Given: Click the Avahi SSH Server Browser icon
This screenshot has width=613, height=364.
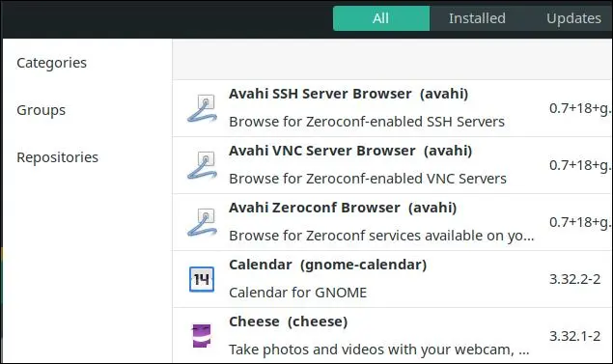Looking at the screenshot, I should [x=202, y=108].
